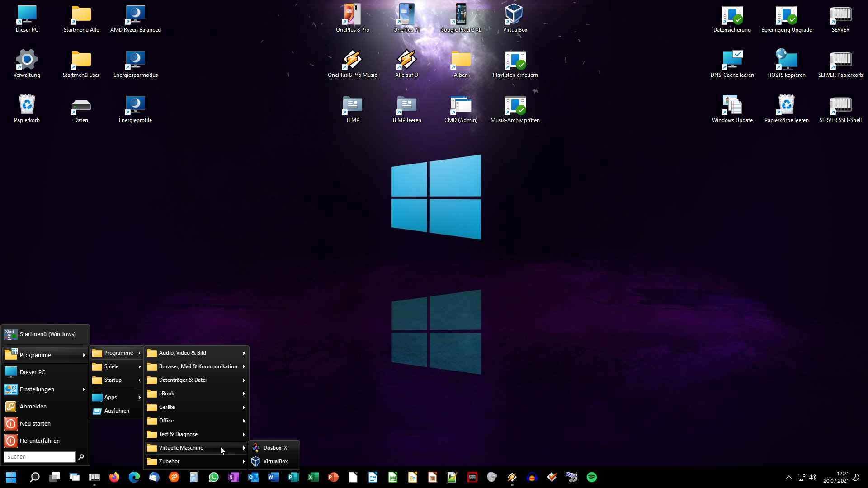Open taskbar Search magnifier
Screen dimensions: 868x488
35,477
